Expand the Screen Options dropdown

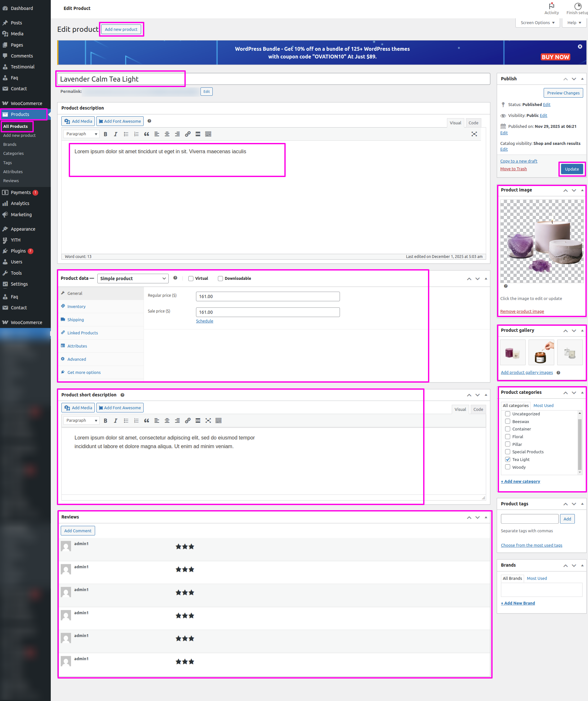(x=537, y=23)
